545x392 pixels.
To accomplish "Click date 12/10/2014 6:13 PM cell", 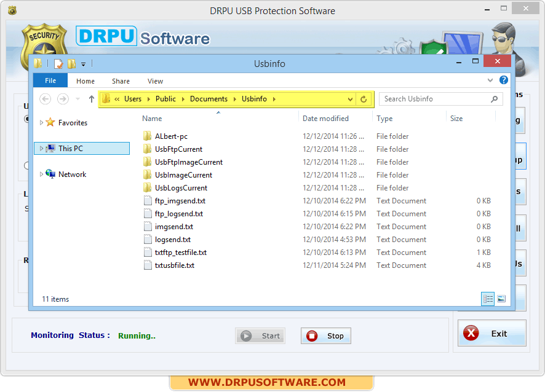I will [x=334, y=253].
